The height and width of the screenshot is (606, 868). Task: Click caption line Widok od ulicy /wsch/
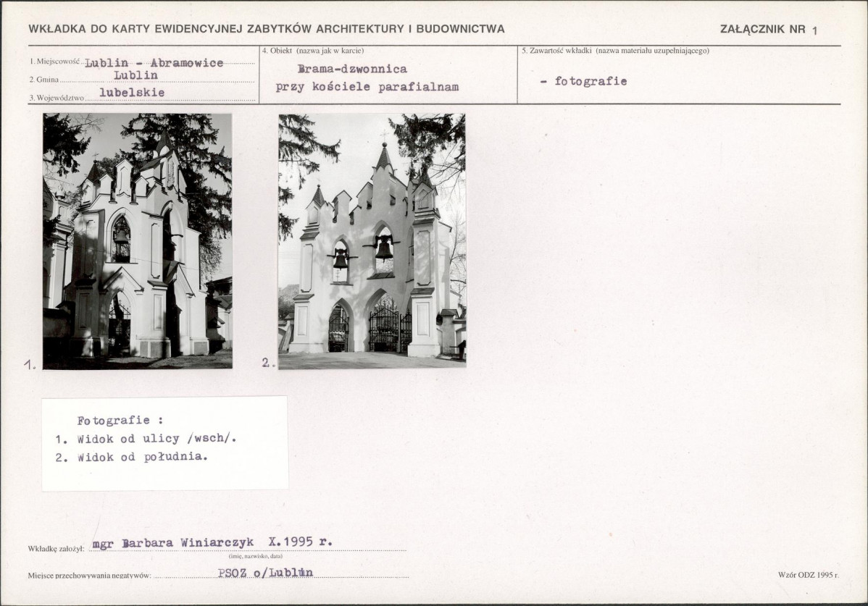(x=146, y=439)
